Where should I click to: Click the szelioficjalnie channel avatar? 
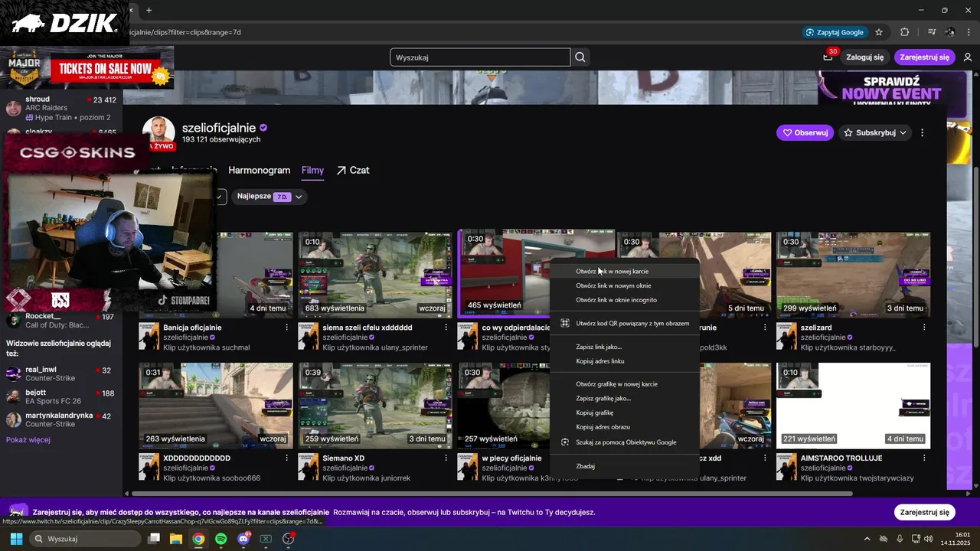coord(158,133)
